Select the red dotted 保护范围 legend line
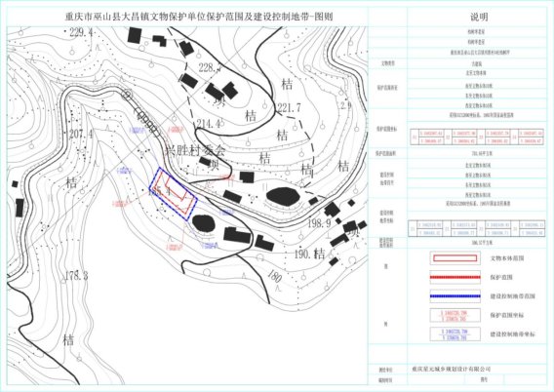Image resolution: width=554 pixels, height=392 pixels. tap(455, 277)
